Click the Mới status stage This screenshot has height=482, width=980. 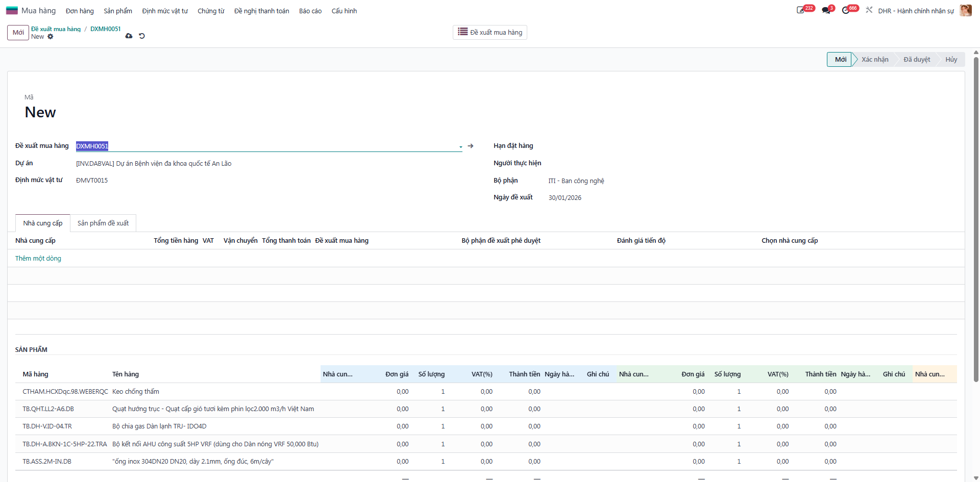coord(840,60)
